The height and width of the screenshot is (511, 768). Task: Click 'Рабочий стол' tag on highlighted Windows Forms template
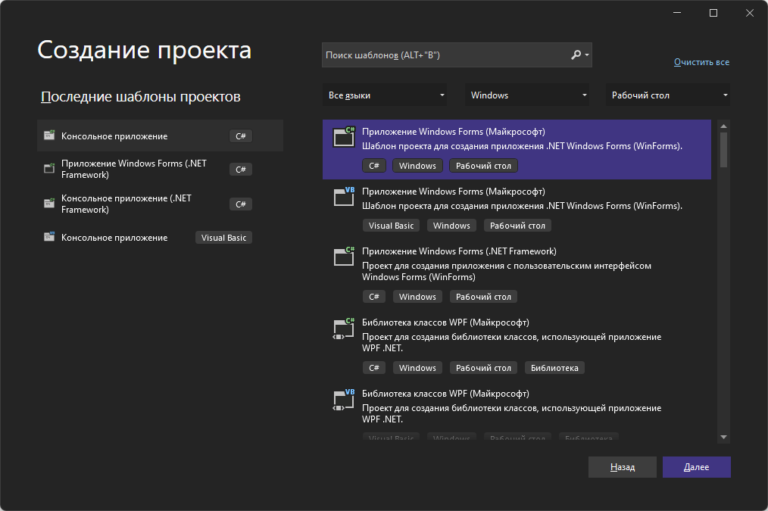coord(483,166)
